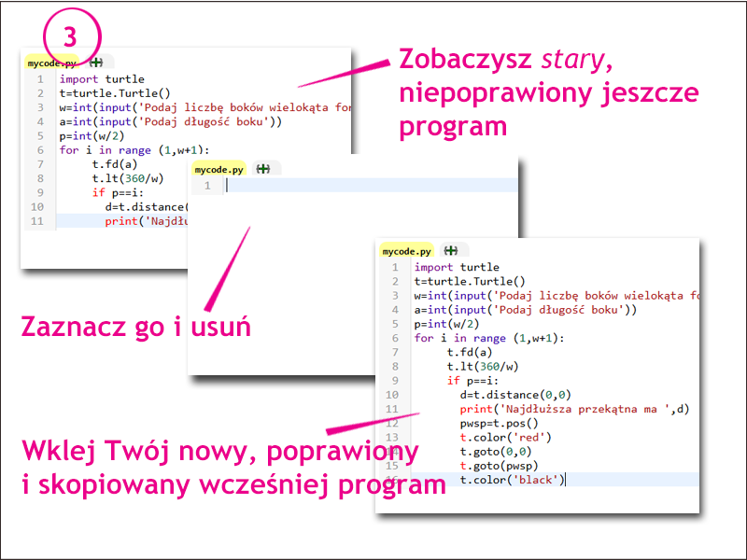Click line number 6 in top-left editor gutter

(40, 150)
